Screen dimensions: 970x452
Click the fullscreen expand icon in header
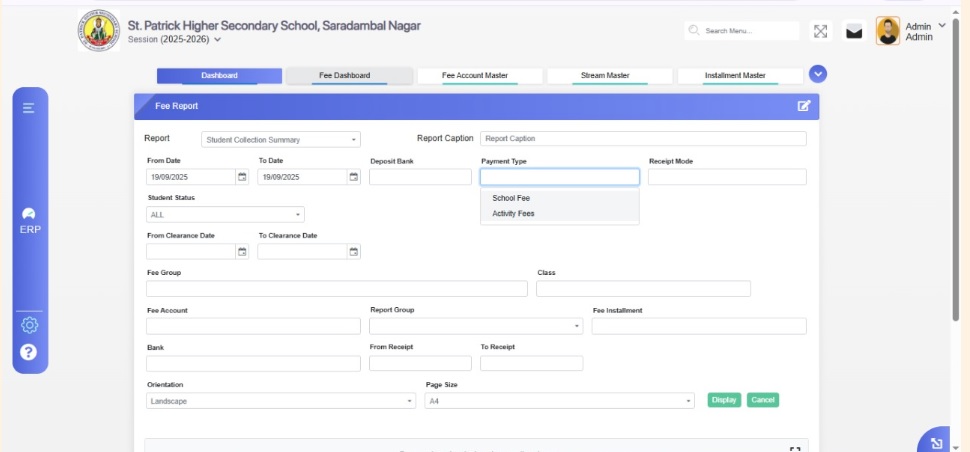pyautogui.click(x=820, y=31)
